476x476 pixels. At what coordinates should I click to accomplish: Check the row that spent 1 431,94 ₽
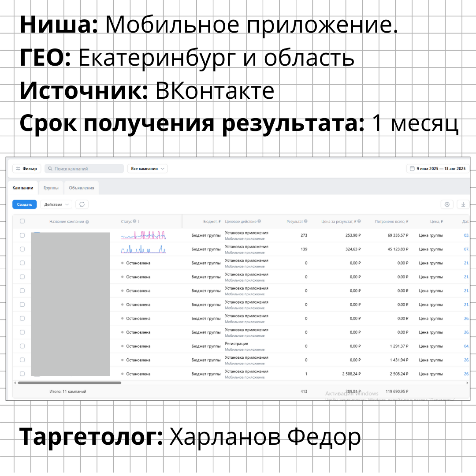tap(22, 360)
